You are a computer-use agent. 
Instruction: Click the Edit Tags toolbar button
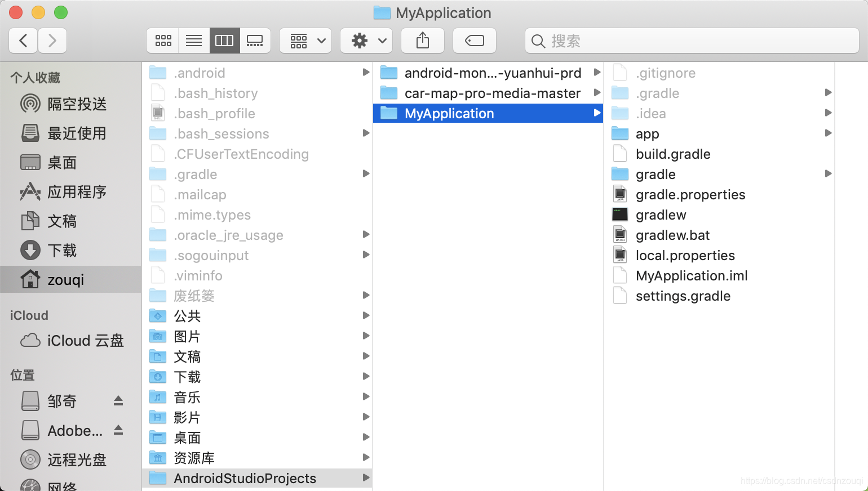coord(475,41)
